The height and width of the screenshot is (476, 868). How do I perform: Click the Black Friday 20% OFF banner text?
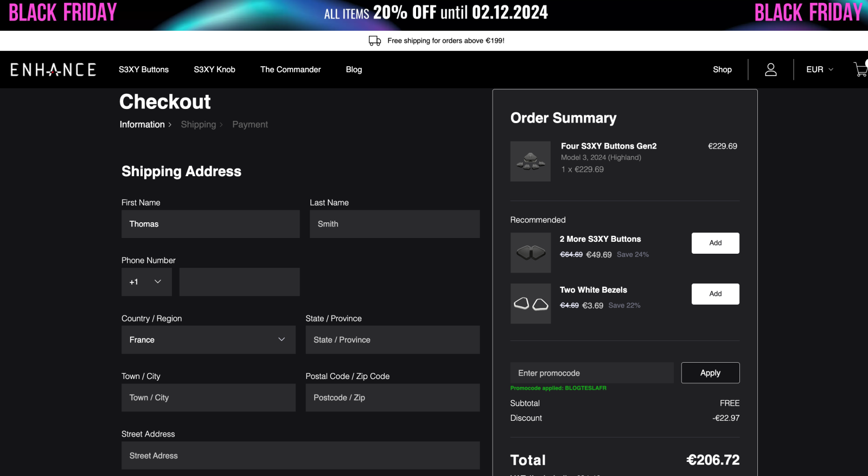coord(436,12)
